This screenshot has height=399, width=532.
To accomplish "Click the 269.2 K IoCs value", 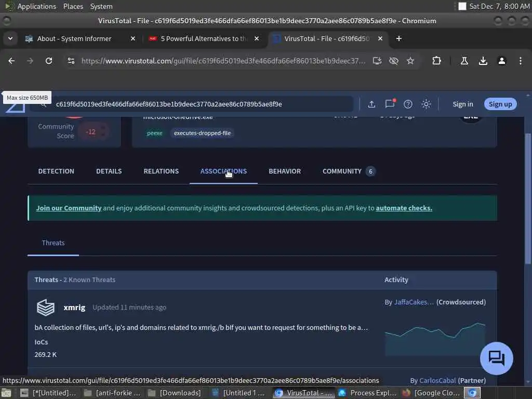I will [x=46, y=354].
